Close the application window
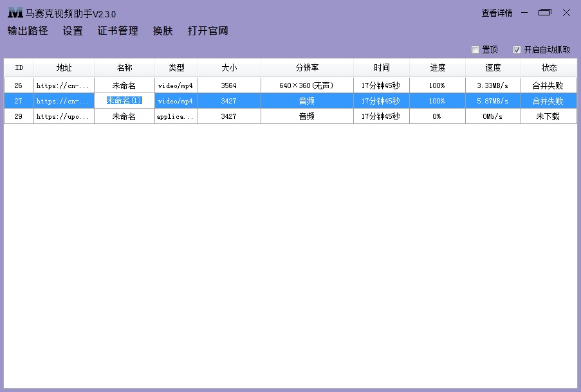Screen dimensions: 581x392 point(566,13)
